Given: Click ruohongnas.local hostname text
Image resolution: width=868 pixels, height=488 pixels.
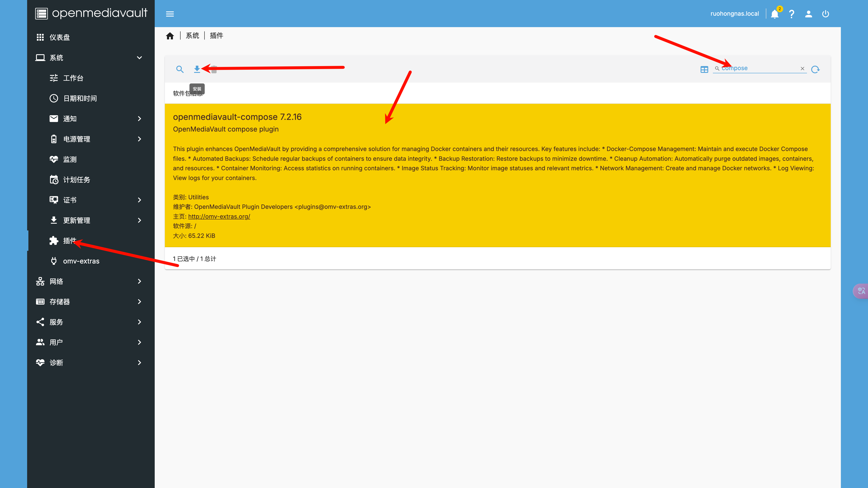Looking at the screenshot, I should (x=734, y=14).
